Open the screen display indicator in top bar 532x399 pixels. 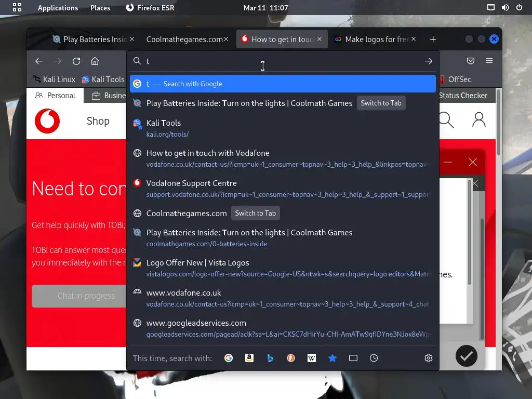click(490, 7)
